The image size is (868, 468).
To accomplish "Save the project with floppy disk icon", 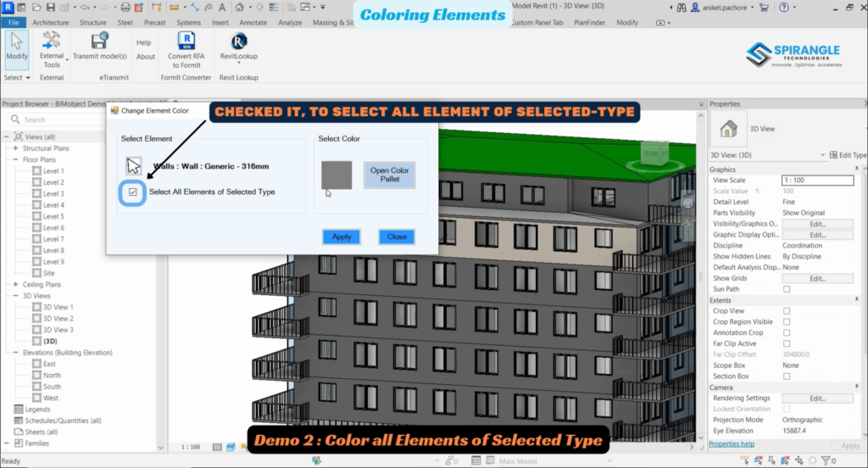I will 50,7.
